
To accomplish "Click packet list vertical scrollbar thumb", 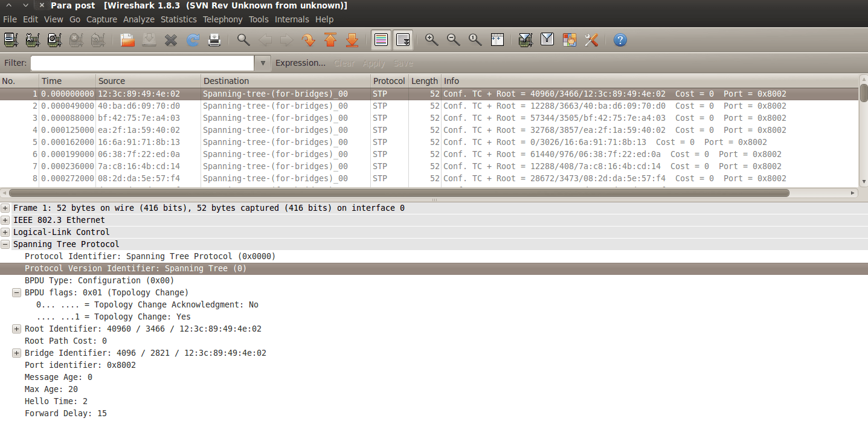I will pyautogui.click(x=863, y=93).
